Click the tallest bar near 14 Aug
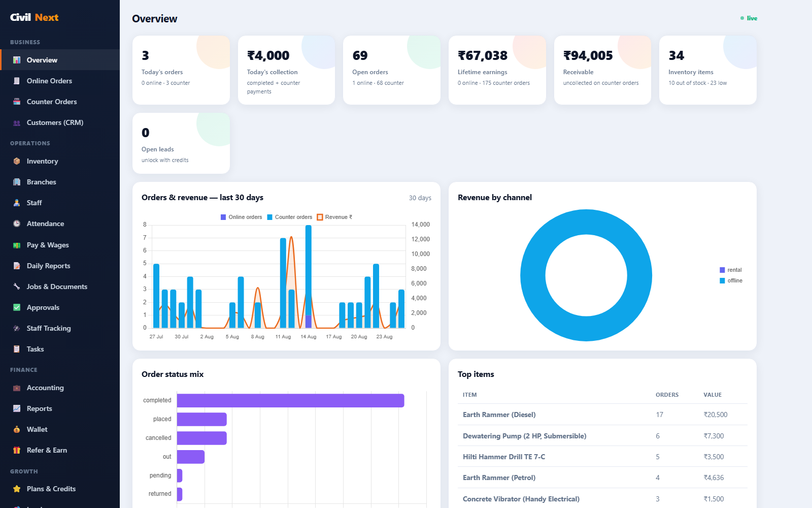The width and height of the screenshot is (812, 508). [x=308, y=270]
